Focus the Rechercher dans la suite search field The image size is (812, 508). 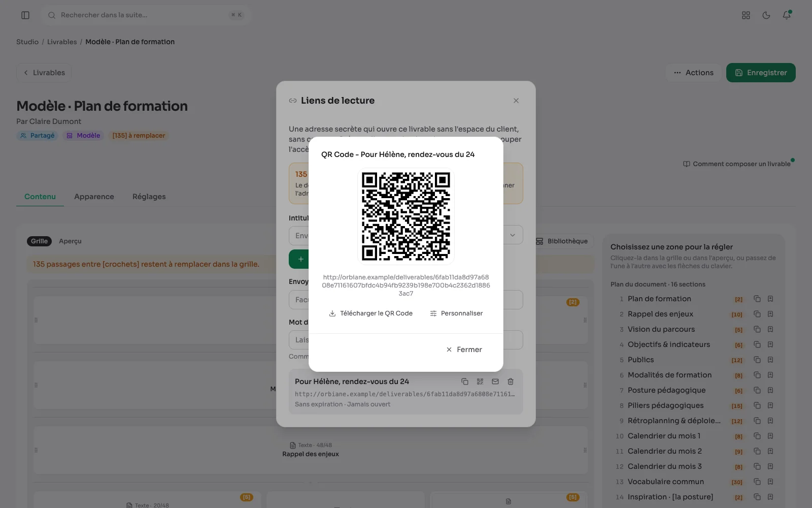click(146, 15)
